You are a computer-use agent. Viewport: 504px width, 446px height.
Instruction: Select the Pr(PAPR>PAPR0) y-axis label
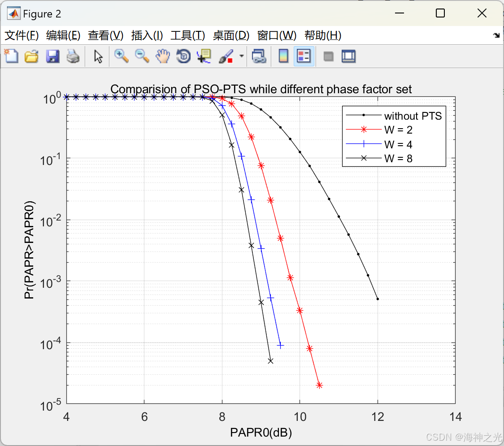[29, 250]
